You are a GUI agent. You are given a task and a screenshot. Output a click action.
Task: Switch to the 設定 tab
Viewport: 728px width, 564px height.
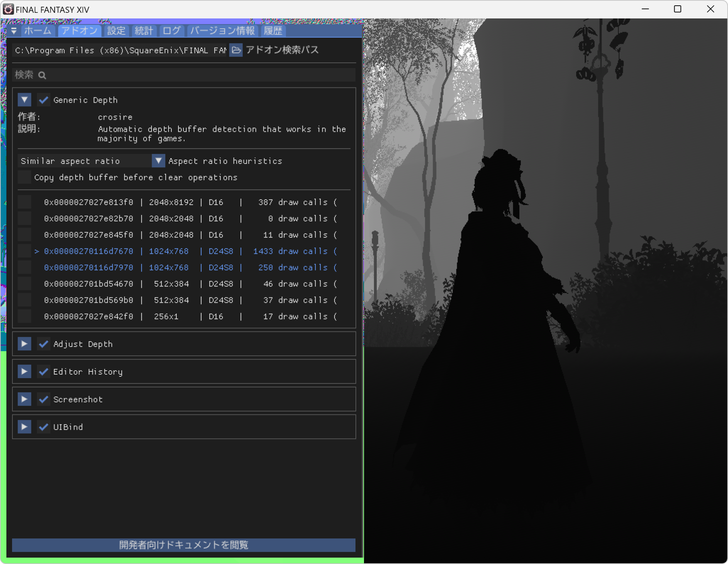click(x=116, y=31)
